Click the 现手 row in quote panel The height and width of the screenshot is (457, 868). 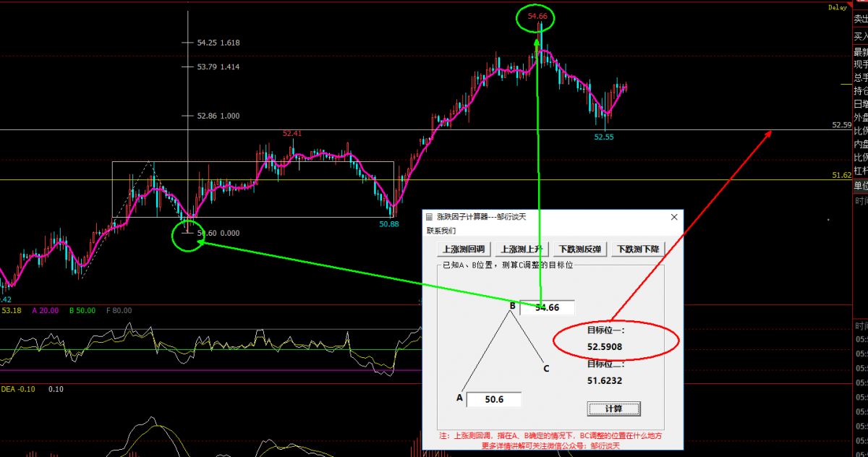pos(861,65)
